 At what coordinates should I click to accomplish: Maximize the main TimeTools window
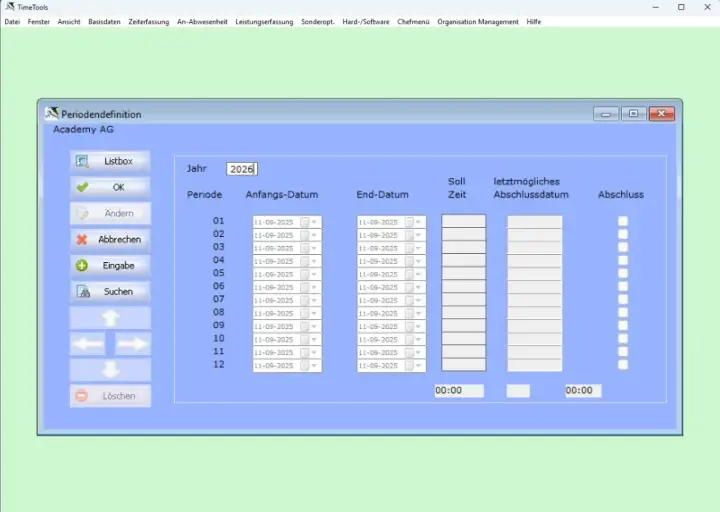(681, 7)
